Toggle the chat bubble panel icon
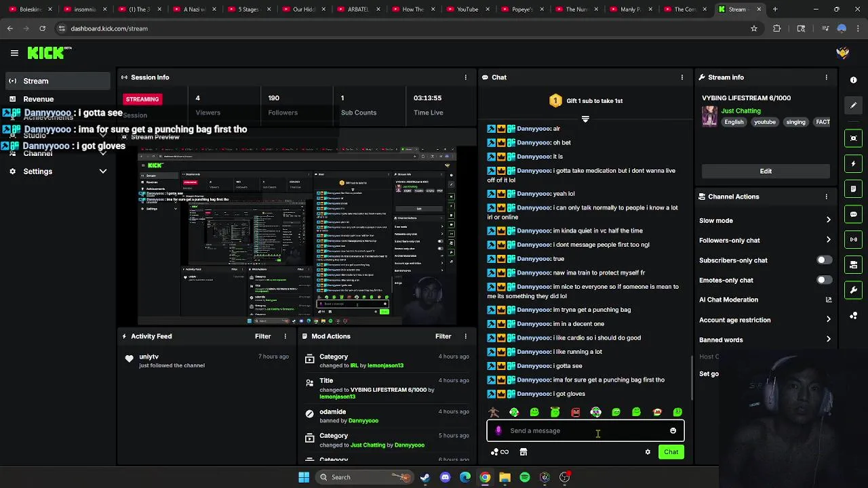 pyautogui.click(x=853, y=214)
